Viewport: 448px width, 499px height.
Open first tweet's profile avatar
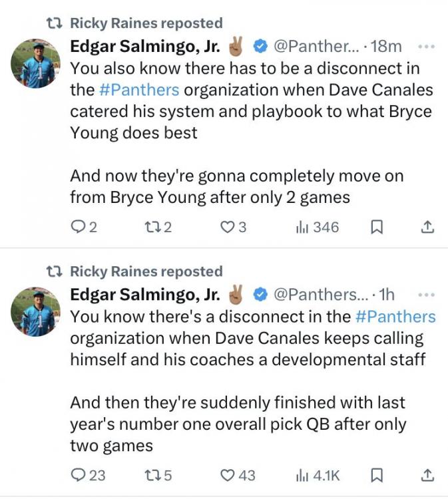pyautogui.click(x=37, y=64)
